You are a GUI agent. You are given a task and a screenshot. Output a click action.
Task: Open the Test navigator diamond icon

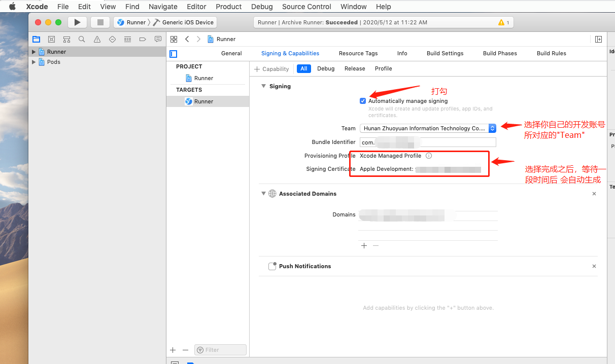click(112, 39)
